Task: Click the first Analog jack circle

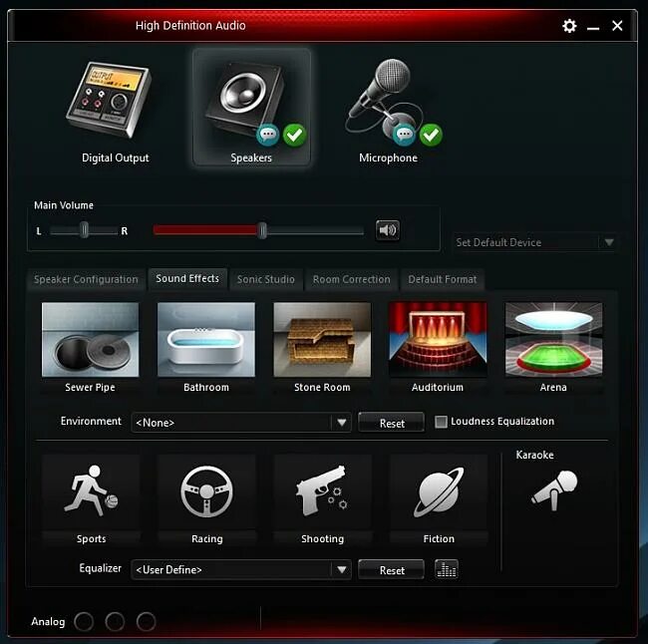Action: point(84,621)
